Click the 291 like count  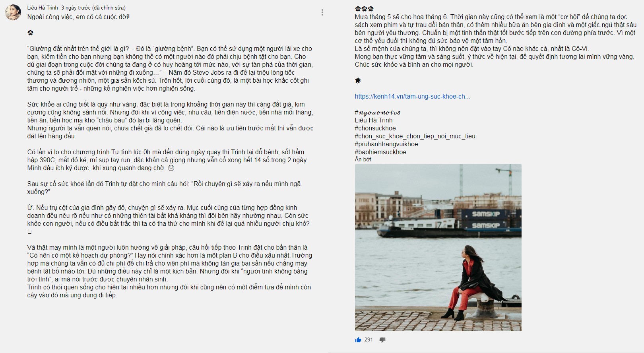click(x=369, y=340)
